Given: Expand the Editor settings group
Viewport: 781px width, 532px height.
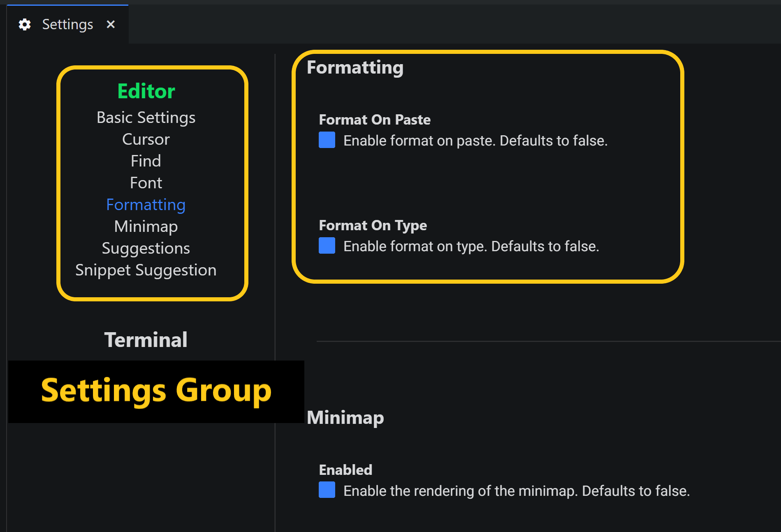Looking at the screenshot, I should (x=146, y=91).
